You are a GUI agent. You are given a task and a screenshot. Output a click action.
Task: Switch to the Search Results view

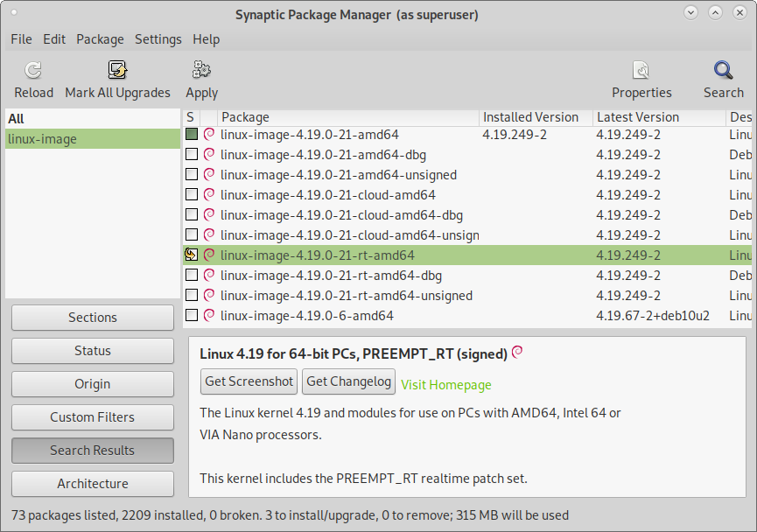click(92, 451)
